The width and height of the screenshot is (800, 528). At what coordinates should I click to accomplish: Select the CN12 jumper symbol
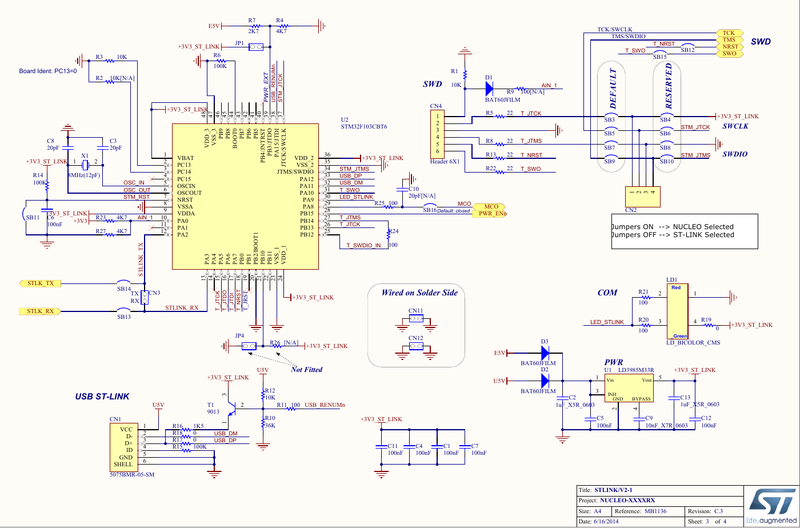pos(416,346)
